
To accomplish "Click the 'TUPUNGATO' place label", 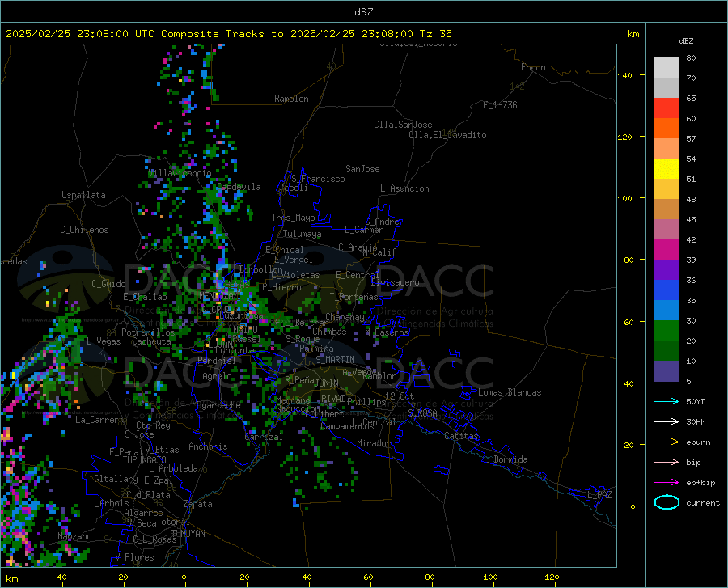I will pyautogui.click(x=145, y=460).
